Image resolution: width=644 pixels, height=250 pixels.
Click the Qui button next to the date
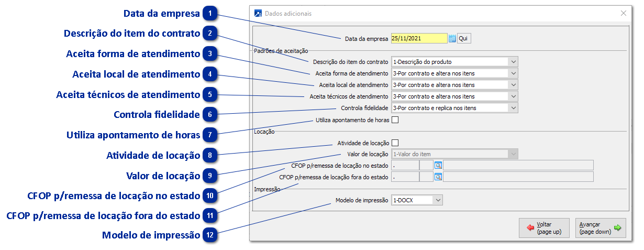tap(463, 38)
